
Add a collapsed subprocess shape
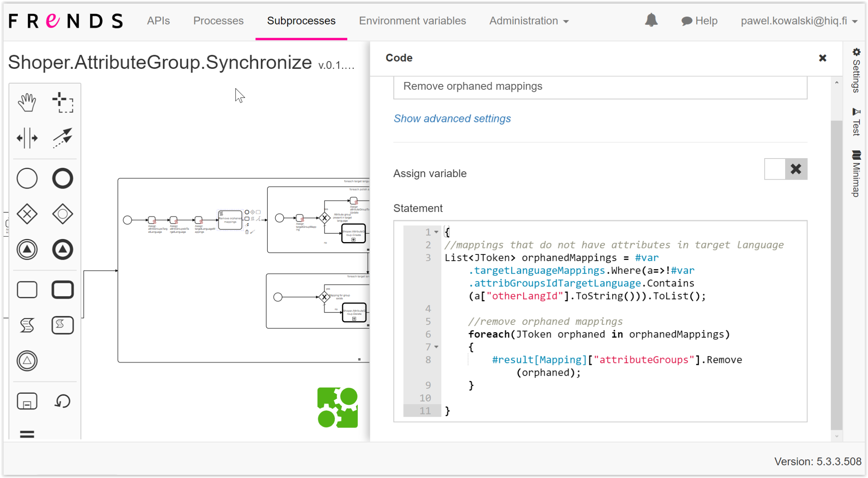pos(27,401)
